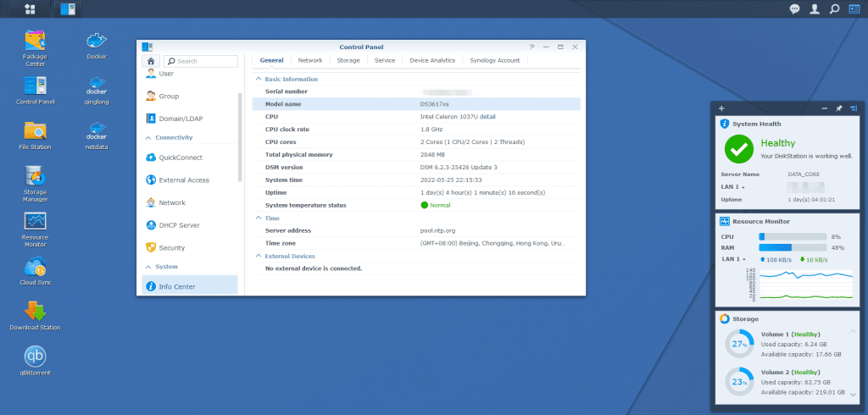Switch to the Network tab
Image resolution: width=868 pixels, height=415 pixels.
(310, 60)
